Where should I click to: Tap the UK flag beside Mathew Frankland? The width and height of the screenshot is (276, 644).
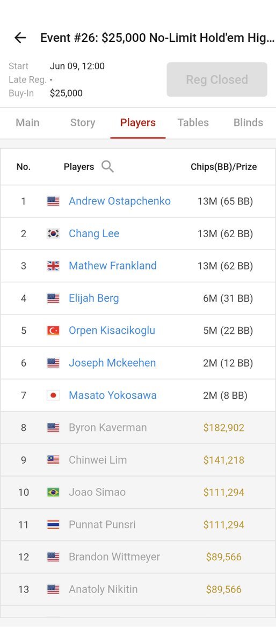53,266
